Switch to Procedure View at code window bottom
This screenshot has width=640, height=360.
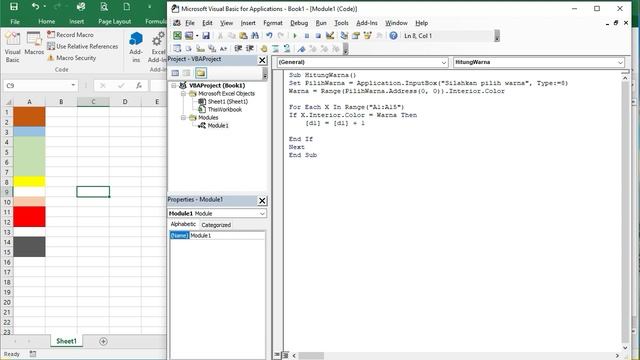coord(277,355)
